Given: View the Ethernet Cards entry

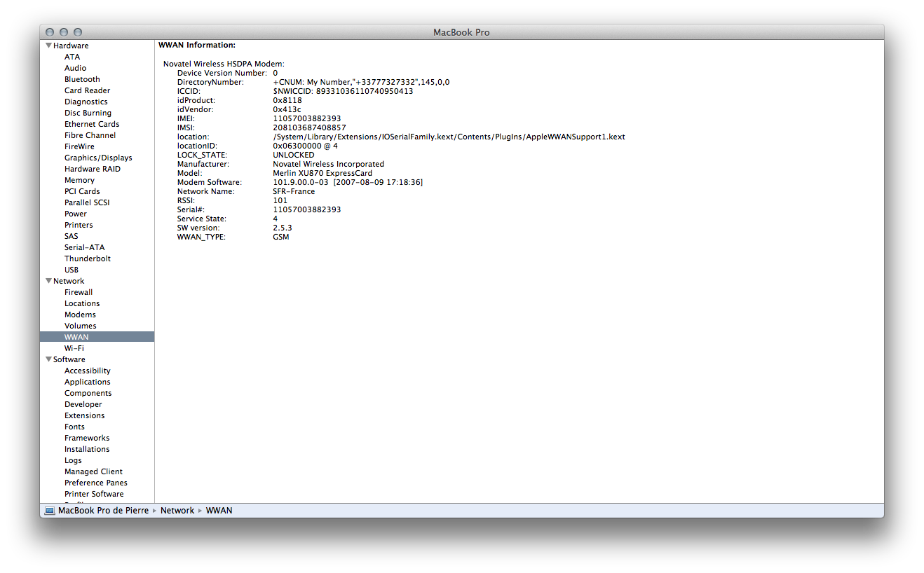Looking at the screenshot, I should [x=92, y=124].
